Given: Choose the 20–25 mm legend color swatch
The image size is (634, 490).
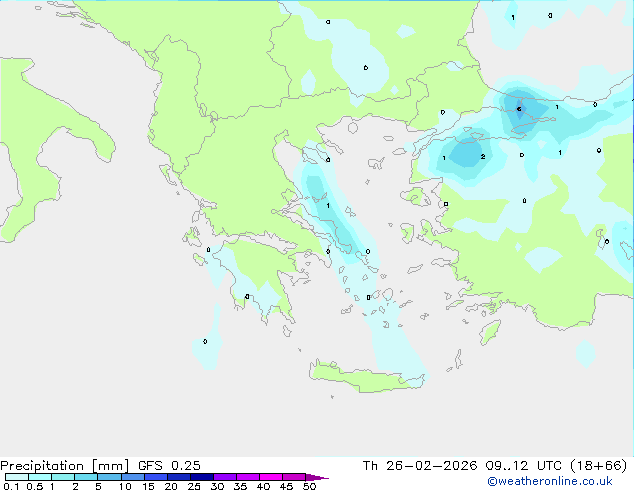Looking at the screenshot, I should (179, 477).
